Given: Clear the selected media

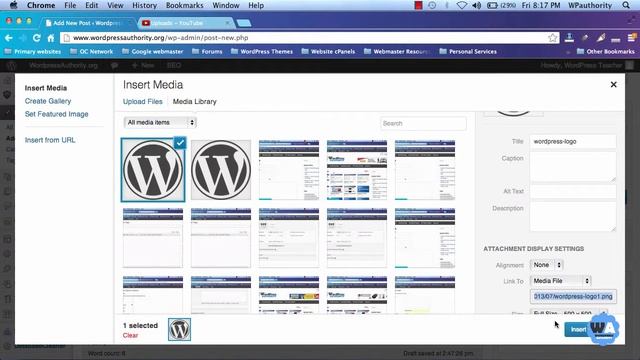Looking at the screenshot, I should [x=130, y=335].
